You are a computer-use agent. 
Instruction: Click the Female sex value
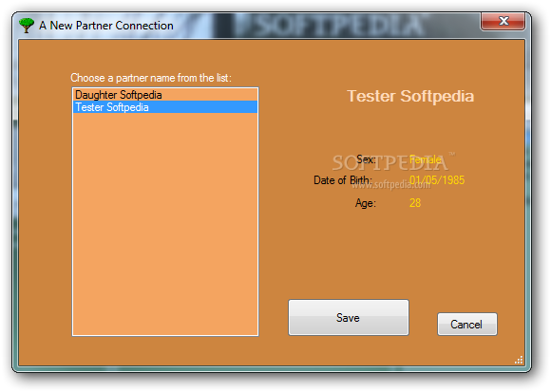click(426, 159)
